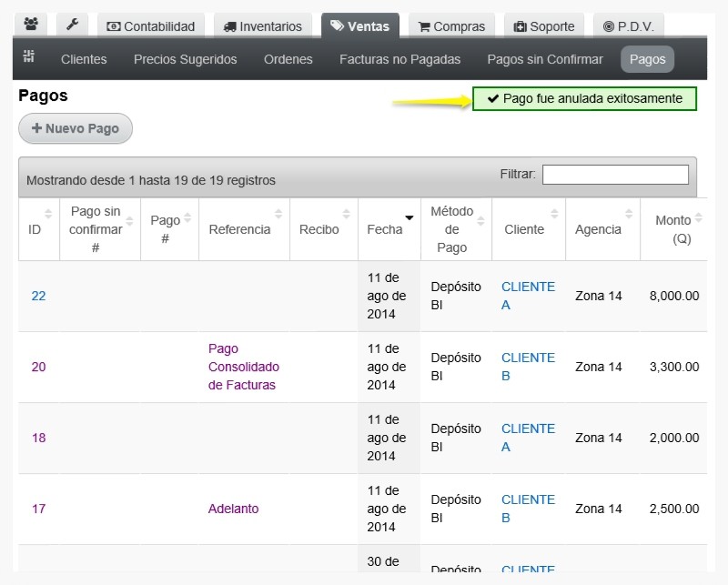The width and height of the screenshot is (728, 585).
Task: Open Pagos sin Confirmar submenu
Action: coord(544,59)
